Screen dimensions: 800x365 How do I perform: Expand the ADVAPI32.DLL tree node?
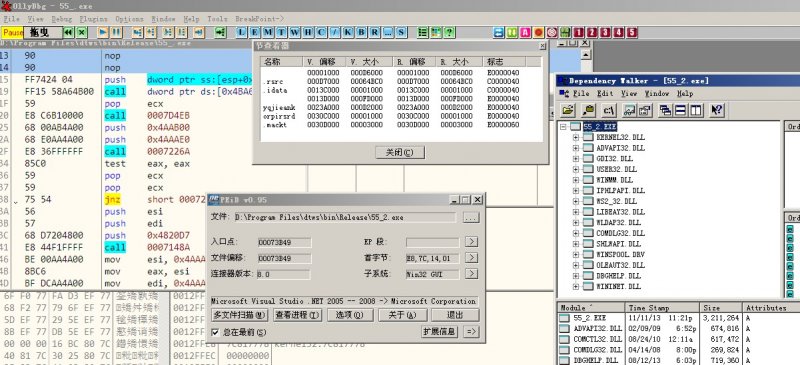tap(576, 148)
